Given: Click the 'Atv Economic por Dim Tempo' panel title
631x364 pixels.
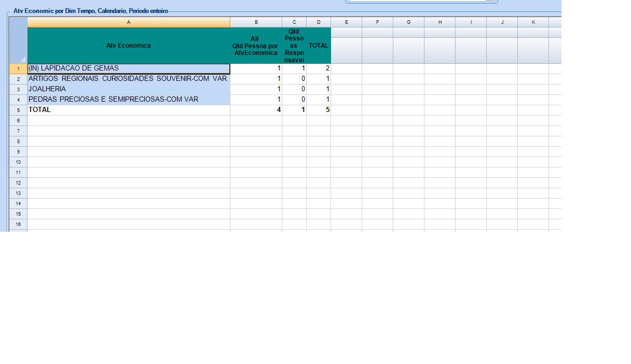Looking at the screenshot, I should click(x=91, y=11).
